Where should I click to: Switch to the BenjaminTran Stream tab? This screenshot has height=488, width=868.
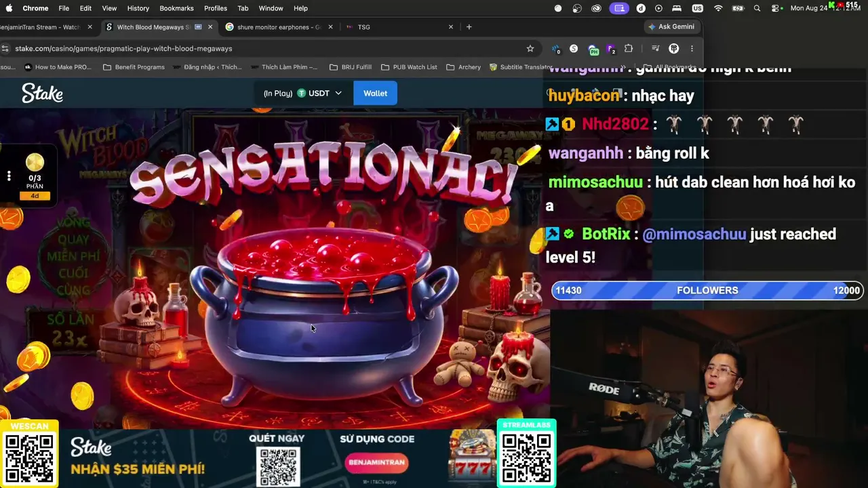click(x=39, y=27)
